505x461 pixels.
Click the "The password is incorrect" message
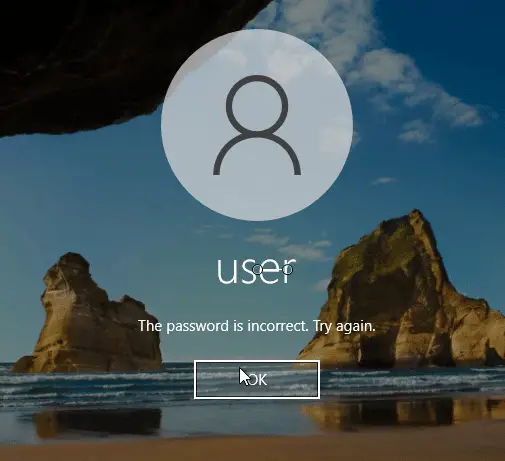(x=223, y=326)
